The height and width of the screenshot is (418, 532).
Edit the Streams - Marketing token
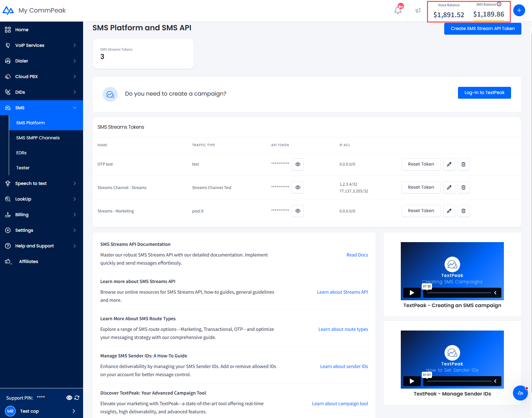click(x=449, y=211)
